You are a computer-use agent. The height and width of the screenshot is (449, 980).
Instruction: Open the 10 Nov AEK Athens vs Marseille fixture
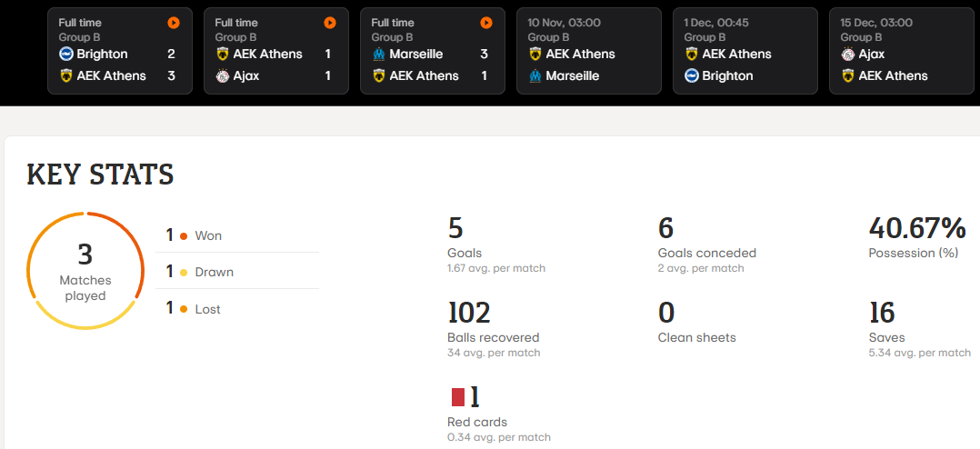[x=589, y=51]
